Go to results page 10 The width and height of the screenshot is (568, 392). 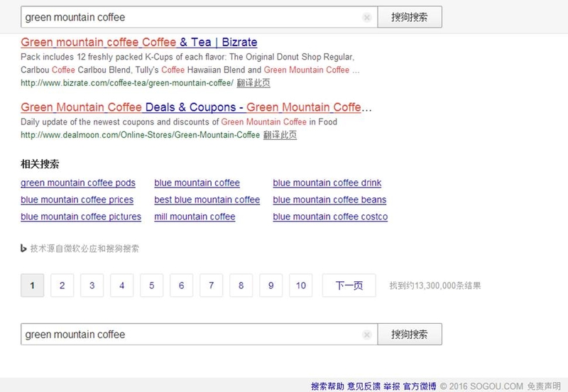click(300, 285)
